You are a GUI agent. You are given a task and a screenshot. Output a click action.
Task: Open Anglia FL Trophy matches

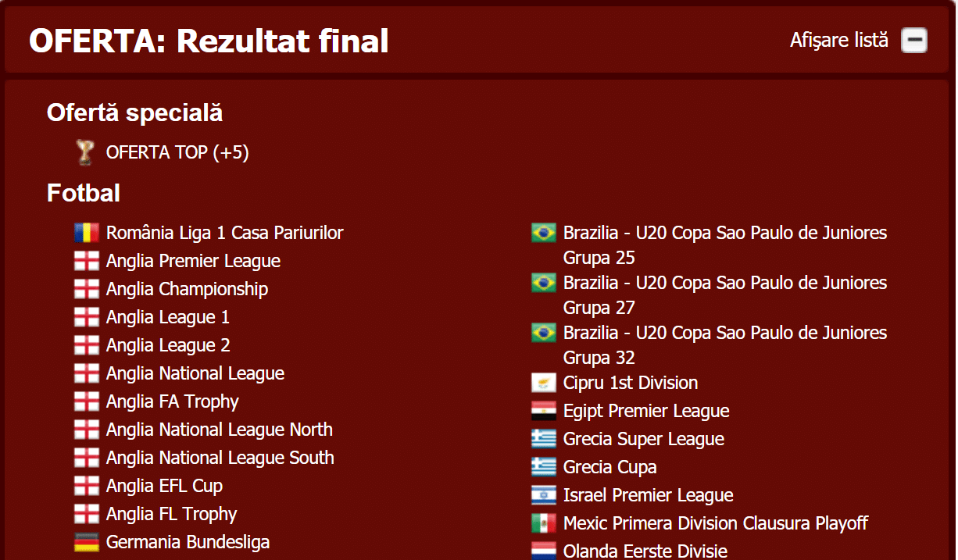pyautogui.click(x=171, y=514)
